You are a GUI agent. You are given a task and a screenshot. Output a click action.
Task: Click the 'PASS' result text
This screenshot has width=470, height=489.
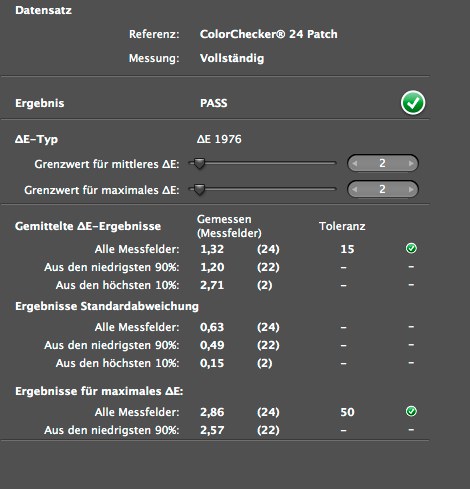tap(214, 103)
